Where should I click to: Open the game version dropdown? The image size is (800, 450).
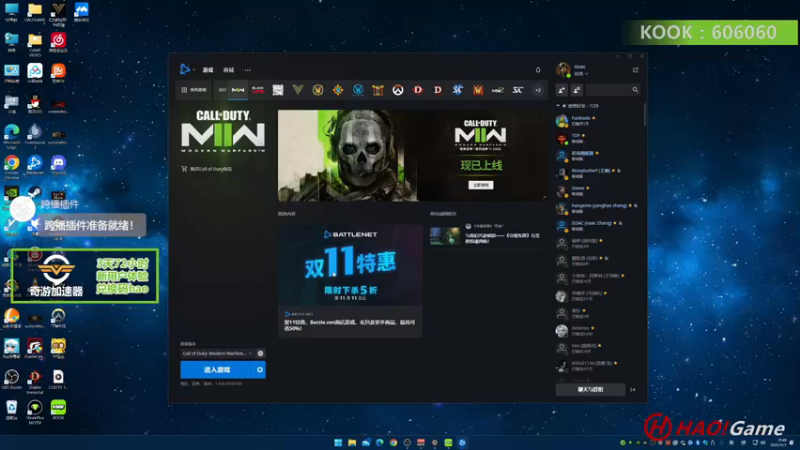[x=217, y=353]
